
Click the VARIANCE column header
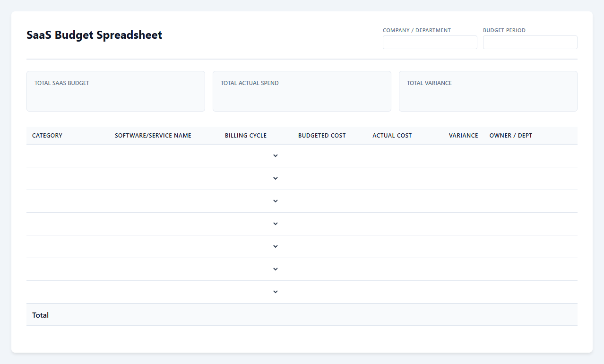(x=464, y=136)
